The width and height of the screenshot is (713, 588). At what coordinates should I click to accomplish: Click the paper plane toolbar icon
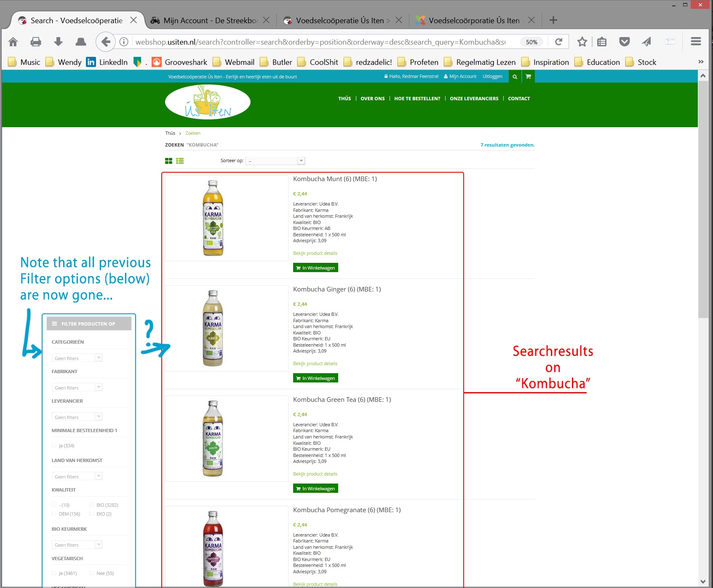[646, 42]
